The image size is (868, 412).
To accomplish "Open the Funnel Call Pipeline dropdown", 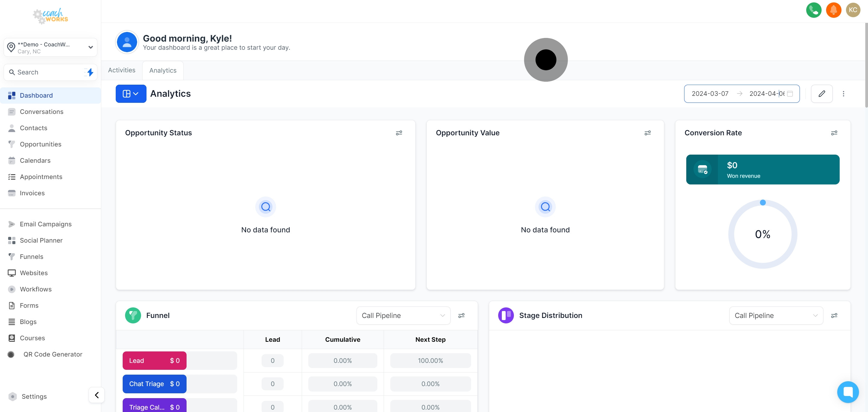I will [403, 316].
